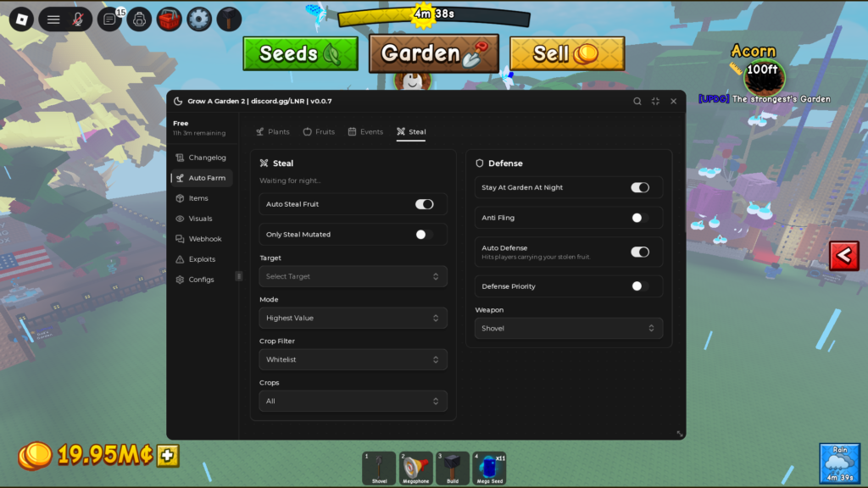868x488 pixels.
Task: Enable the Anti Fling toggle
Action: [640, 218]
